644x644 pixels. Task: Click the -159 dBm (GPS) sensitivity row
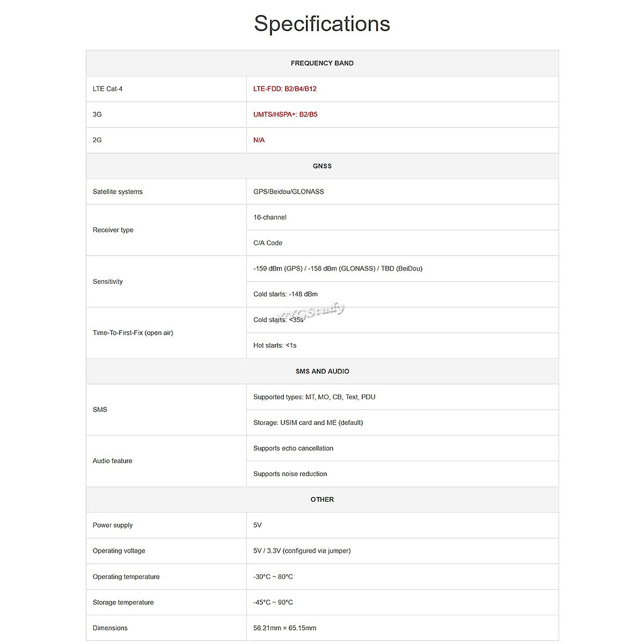[338, 268]
